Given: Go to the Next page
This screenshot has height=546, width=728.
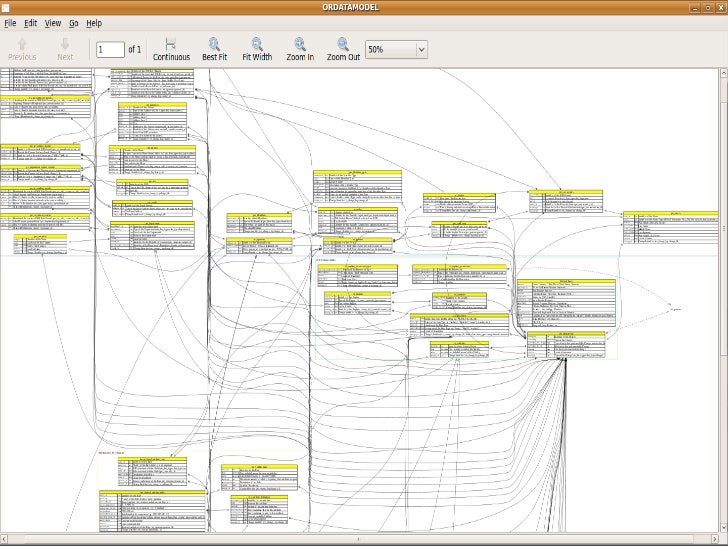Looking at the screenshot, I should (65, 49).
